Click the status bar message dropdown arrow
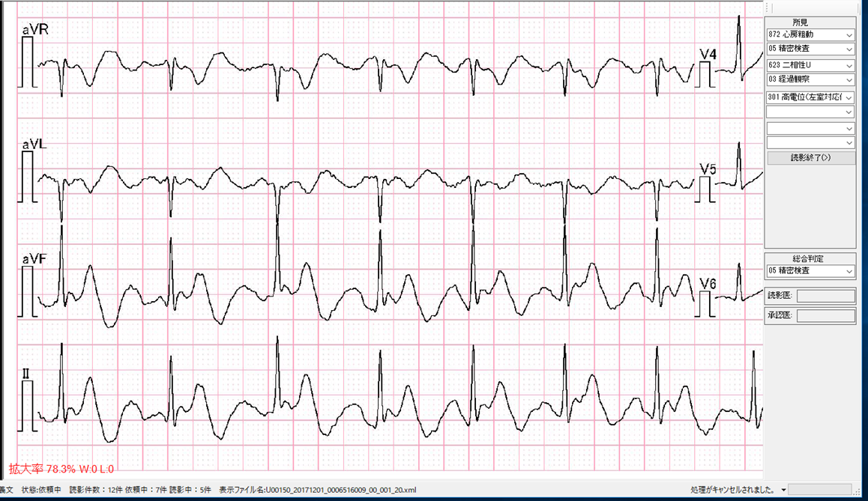This screenshot has width=868, height=501. [783, 491]
